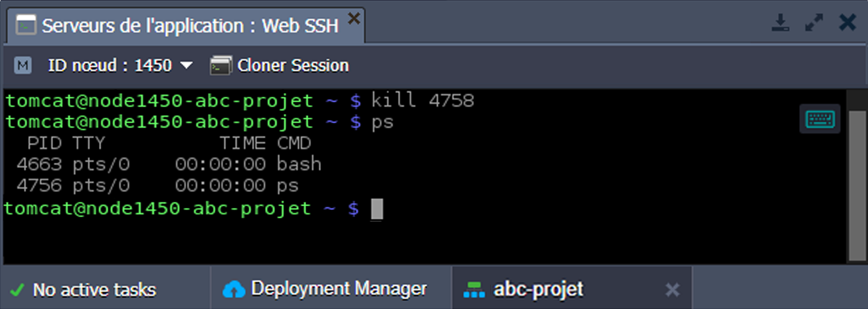Expand the panel to full screen
The image size is (868, 309).
tap(814, 23)
